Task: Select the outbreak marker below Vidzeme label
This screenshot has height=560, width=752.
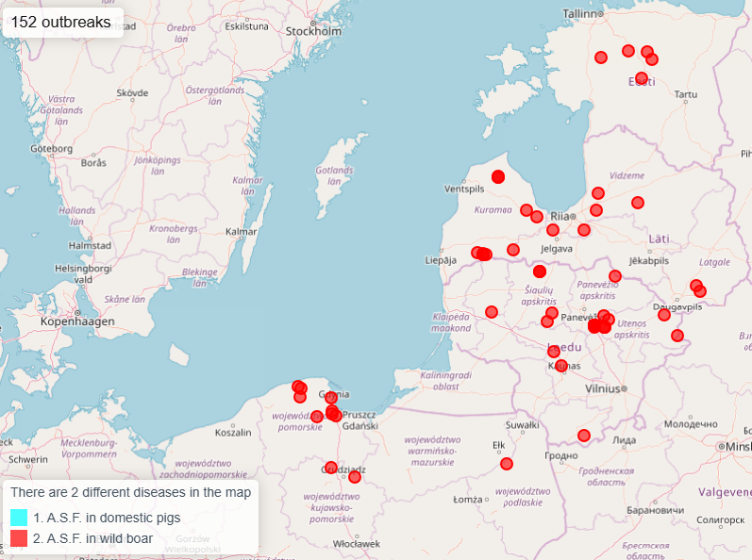Action: (638, 203)
